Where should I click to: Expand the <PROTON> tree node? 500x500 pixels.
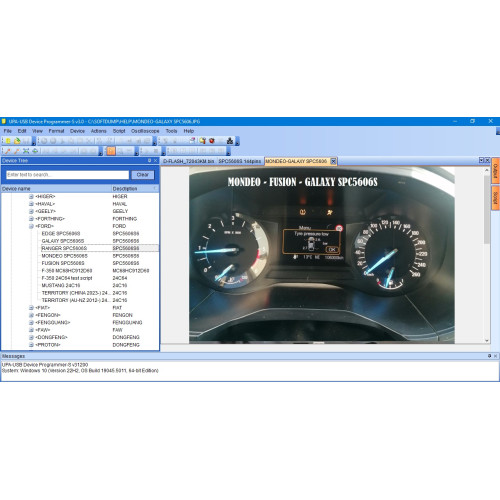pos(31,345)
